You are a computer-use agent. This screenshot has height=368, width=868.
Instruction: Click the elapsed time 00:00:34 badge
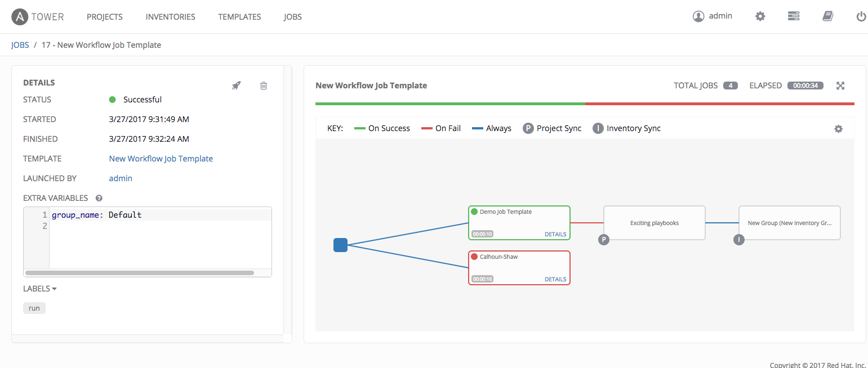[805, 86]
